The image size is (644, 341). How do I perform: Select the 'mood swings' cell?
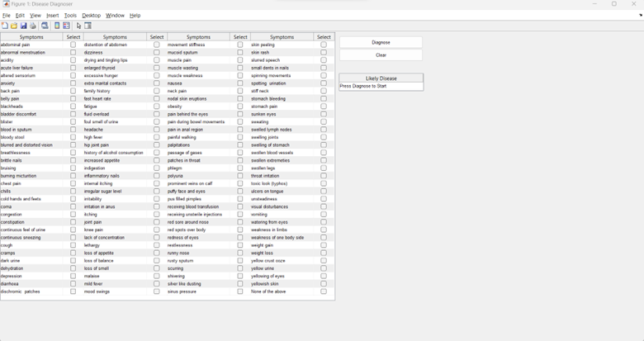tap(115, 291)
